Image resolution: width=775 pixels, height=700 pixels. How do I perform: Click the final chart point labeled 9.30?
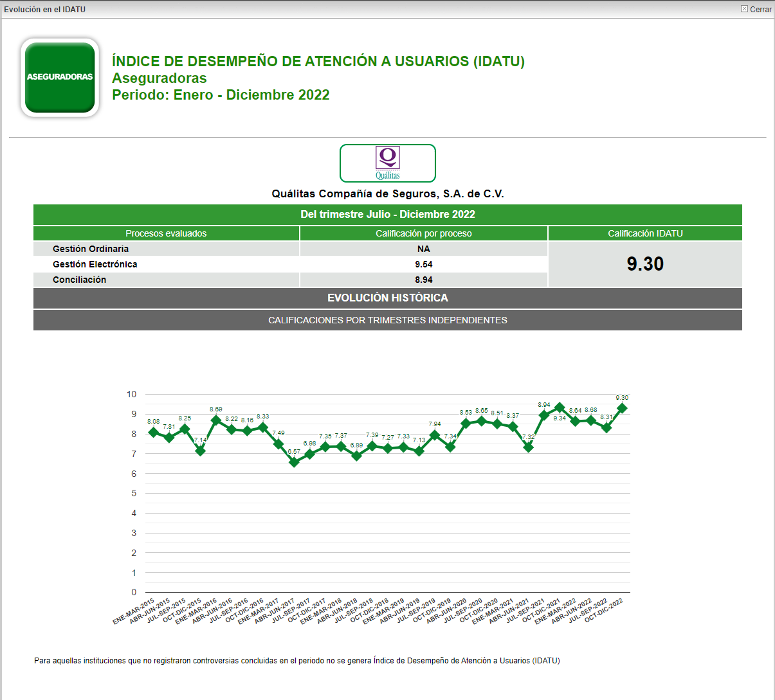click(x=622, y=408)
